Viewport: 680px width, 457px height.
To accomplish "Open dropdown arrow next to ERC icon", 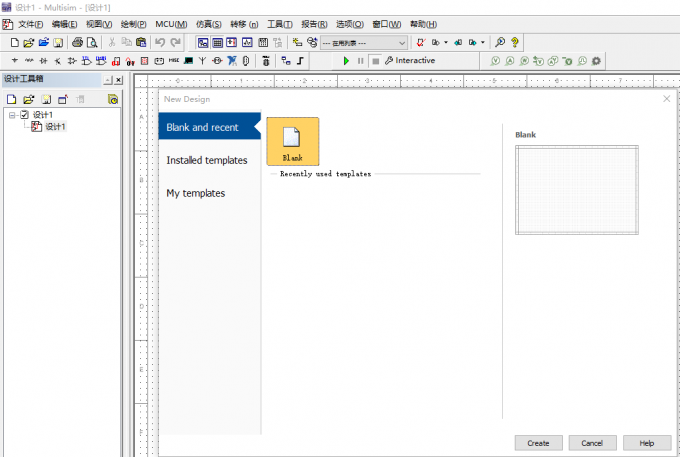I will [446, 42].
